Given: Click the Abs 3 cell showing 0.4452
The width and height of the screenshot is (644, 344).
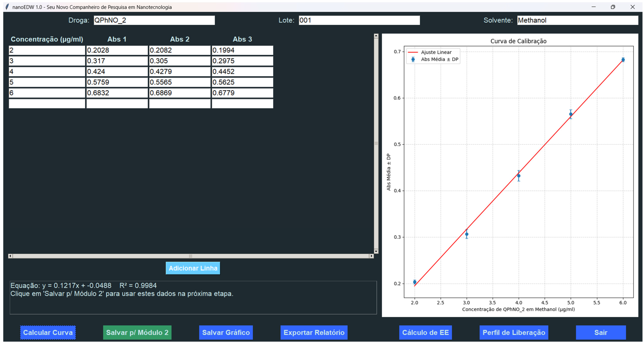Looking at the screenshot, I should tap(242, 72).
